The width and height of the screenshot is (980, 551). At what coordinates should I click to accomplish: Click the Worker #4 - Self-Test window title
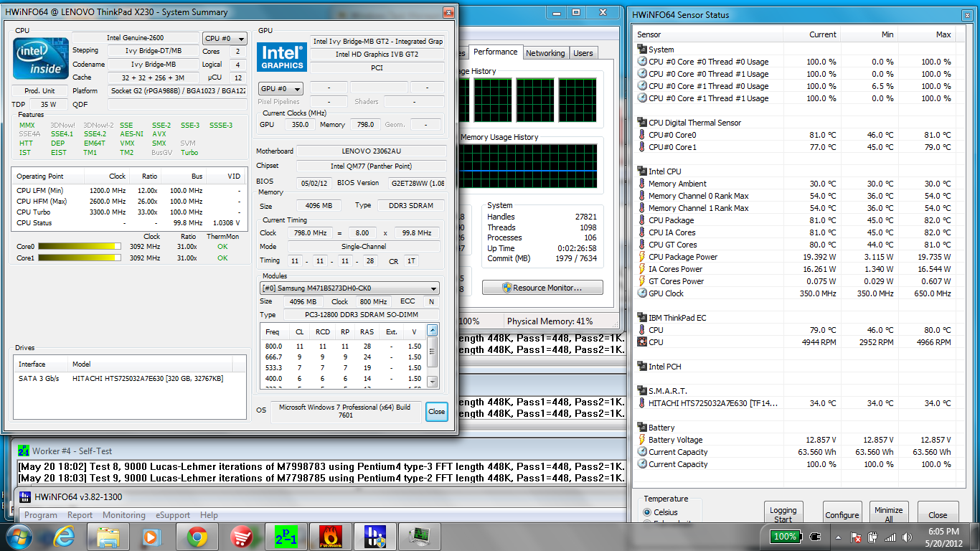[72, 451]
